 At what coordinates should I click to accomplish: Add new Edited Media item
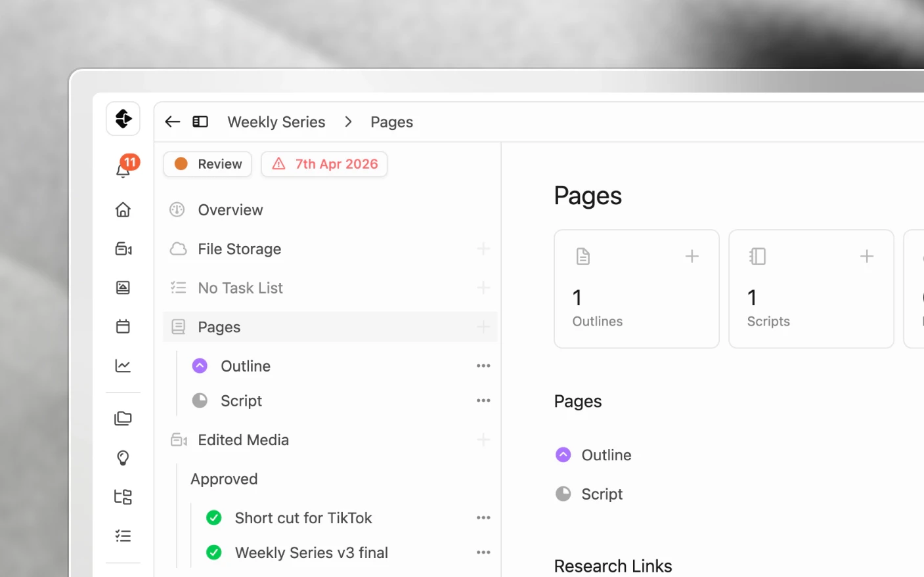(483, 440)
